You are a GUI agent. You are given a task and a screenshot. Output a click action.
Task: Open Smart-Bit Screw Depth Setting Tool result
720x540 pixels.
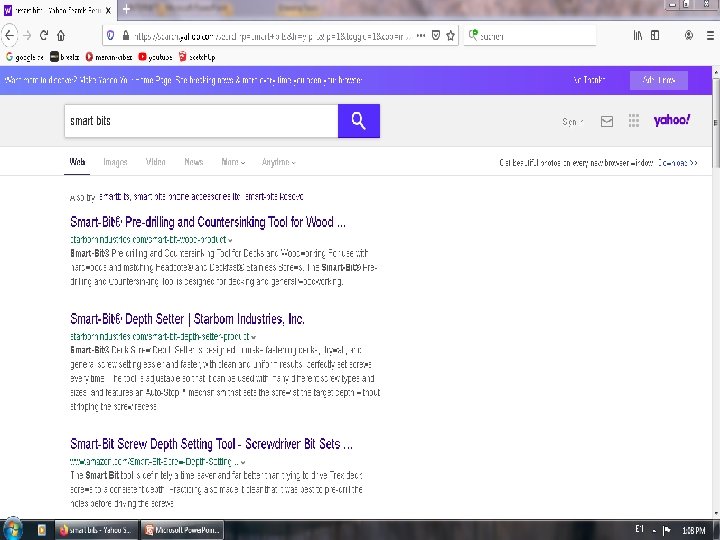tap(211, 444)
